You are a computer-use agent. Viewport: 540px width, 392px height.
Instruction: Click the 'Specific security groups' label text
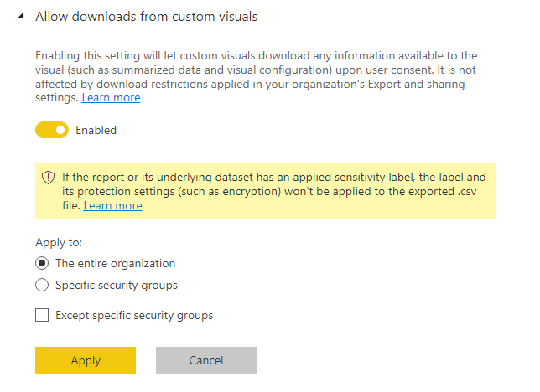coord(117,285)
